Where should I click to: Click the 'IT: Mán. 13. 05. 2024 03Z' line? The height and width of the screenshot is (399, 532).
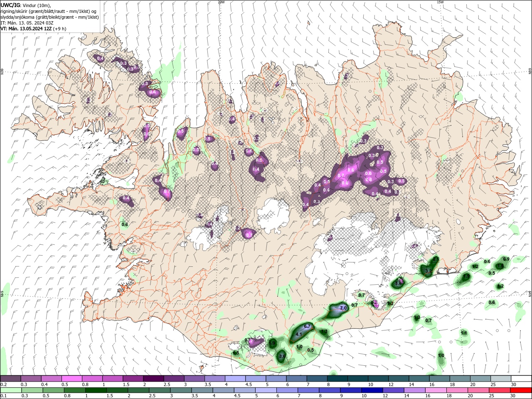click(x=27, y=23)
